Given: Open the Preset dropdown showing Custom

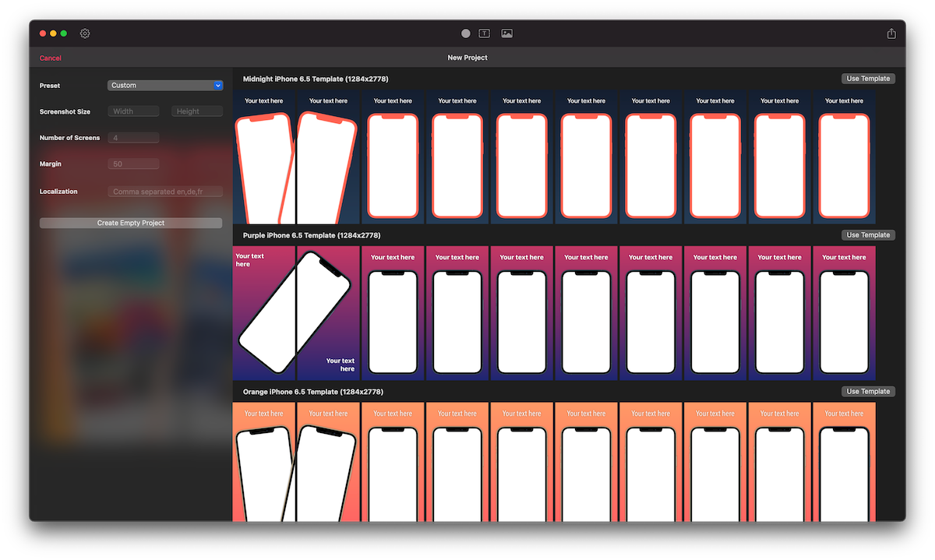Looking at the screenshot, I should point(165,86).
